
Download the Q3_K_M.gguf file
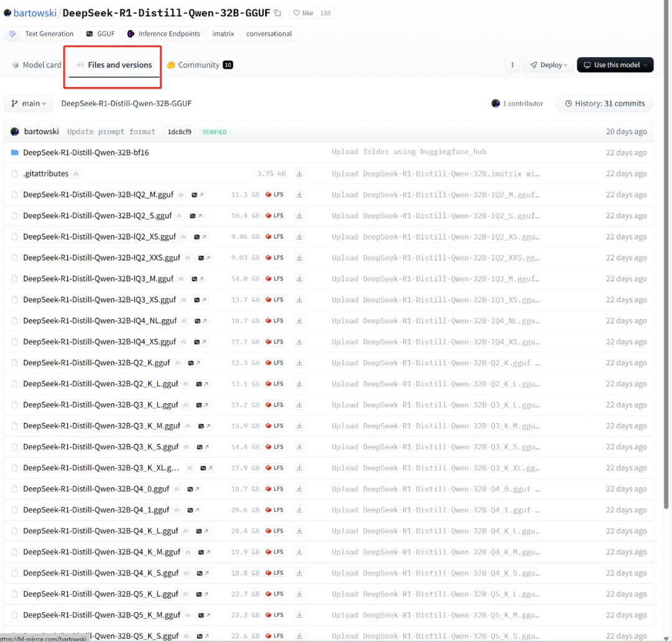tap(299, 426)
